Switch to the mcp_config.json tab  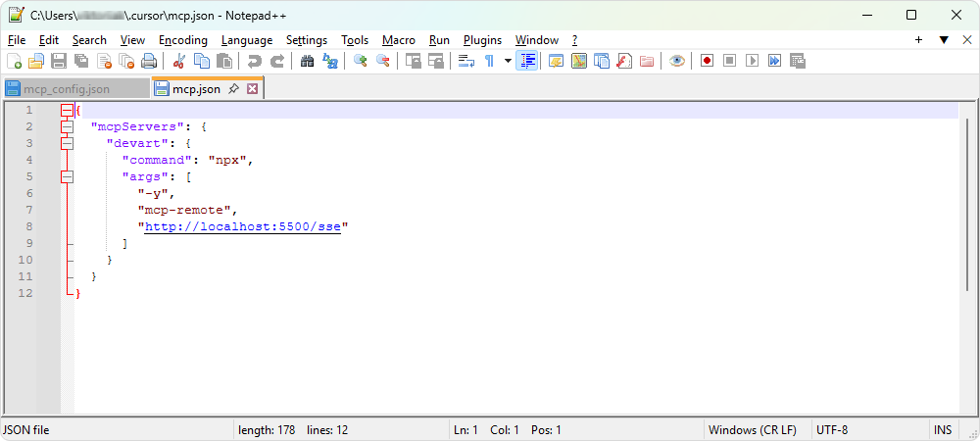[75, 89]
